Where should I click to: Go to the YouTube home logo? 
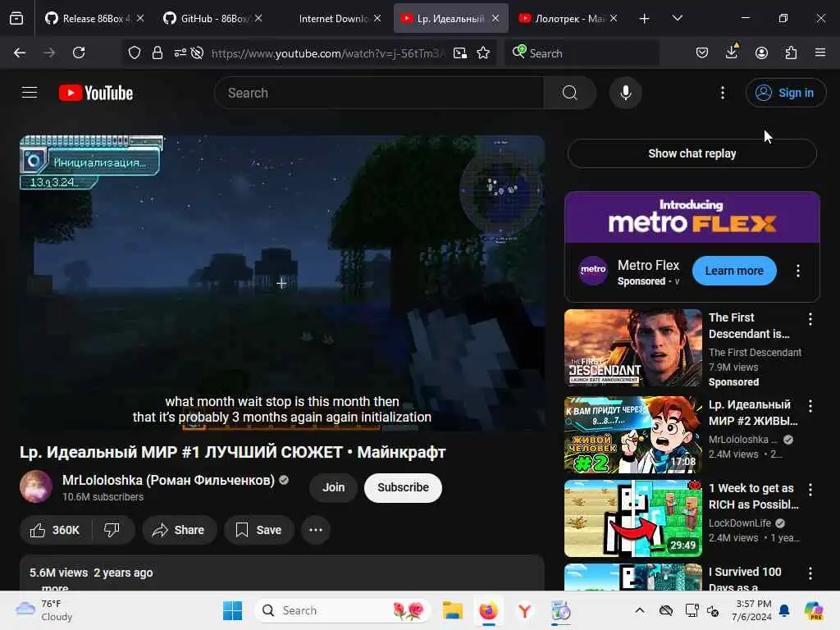tap(96, 93)
